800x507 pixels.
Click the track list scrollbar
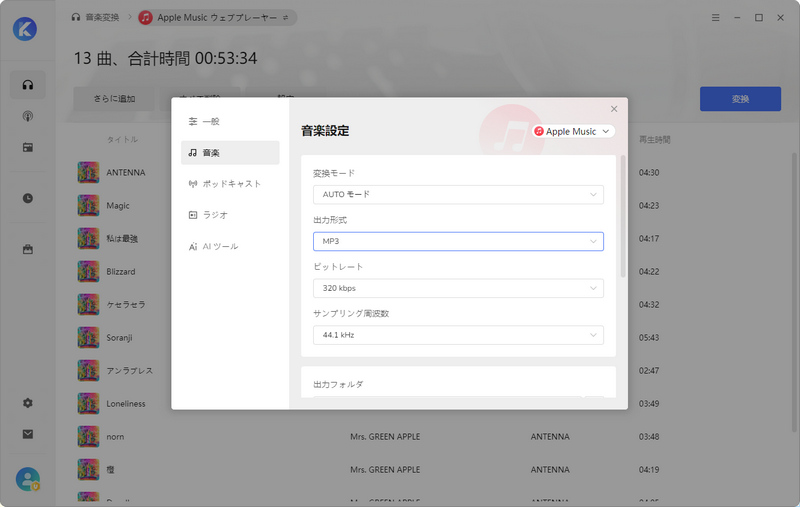tap(794, 293)
